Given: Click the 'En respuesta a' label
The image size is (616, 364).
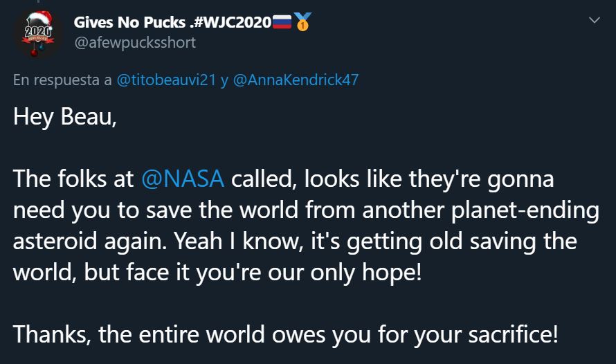Looking at the screenshot, I should tap(62, 80).
